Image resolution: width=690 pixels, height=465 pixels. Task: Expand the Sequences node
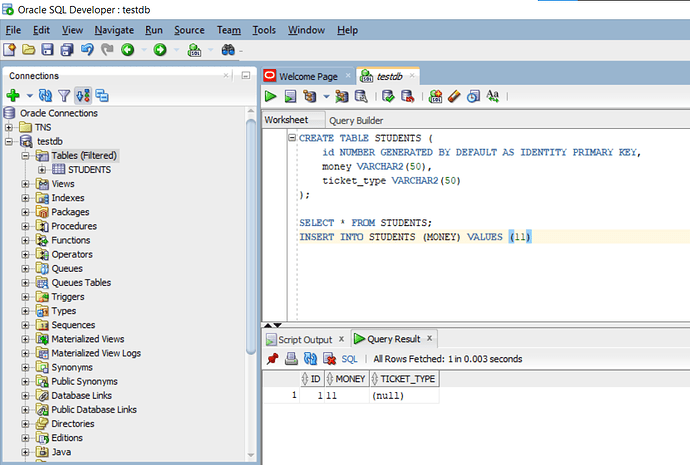click(25, 325)
